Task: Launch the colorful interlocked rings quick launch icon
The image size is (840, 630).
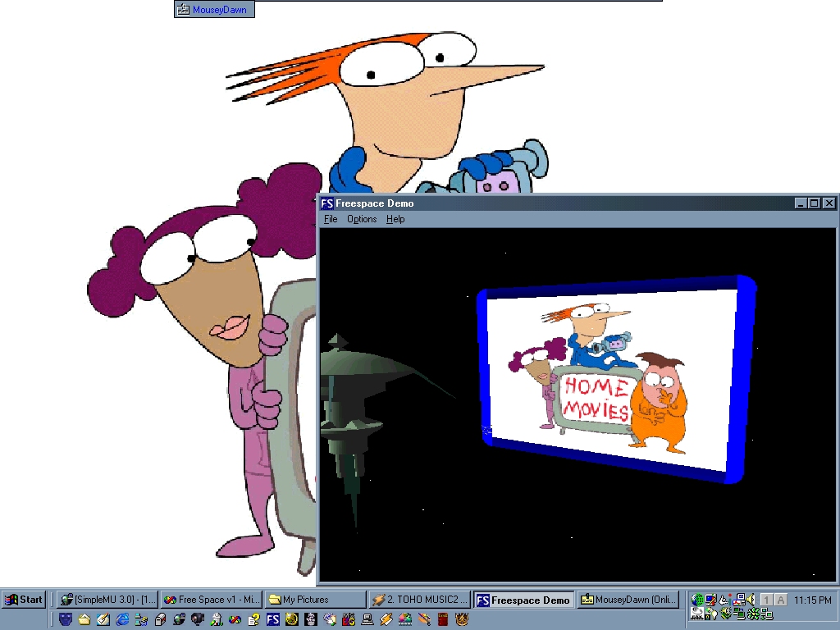Action: click(x=235, y=619)
